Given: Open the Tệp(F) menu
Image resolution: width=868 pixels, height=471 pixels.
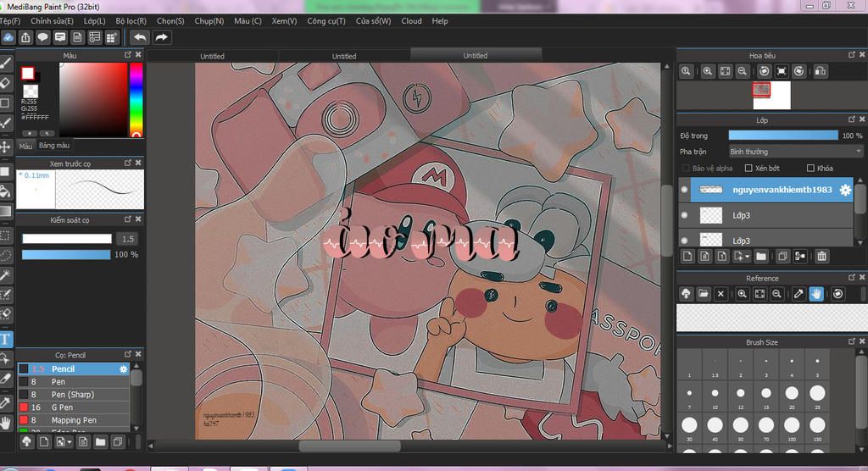Looking at the screenshot, I should pos(10,20).
